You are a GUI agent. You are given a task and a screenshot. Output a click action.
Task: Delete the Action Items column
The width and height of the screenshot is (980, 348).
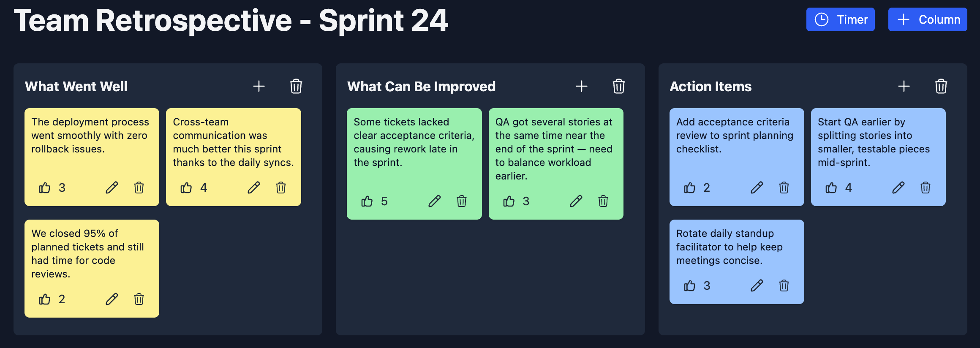pos(941,87)
